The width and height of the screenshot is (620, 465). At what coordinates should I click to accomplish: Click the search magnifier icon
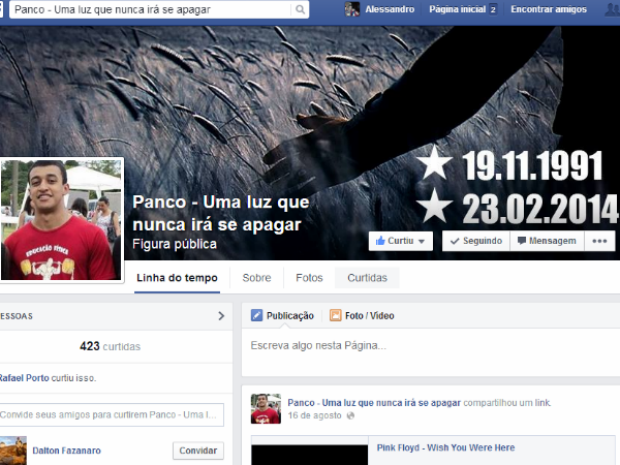tap(300, 9)
